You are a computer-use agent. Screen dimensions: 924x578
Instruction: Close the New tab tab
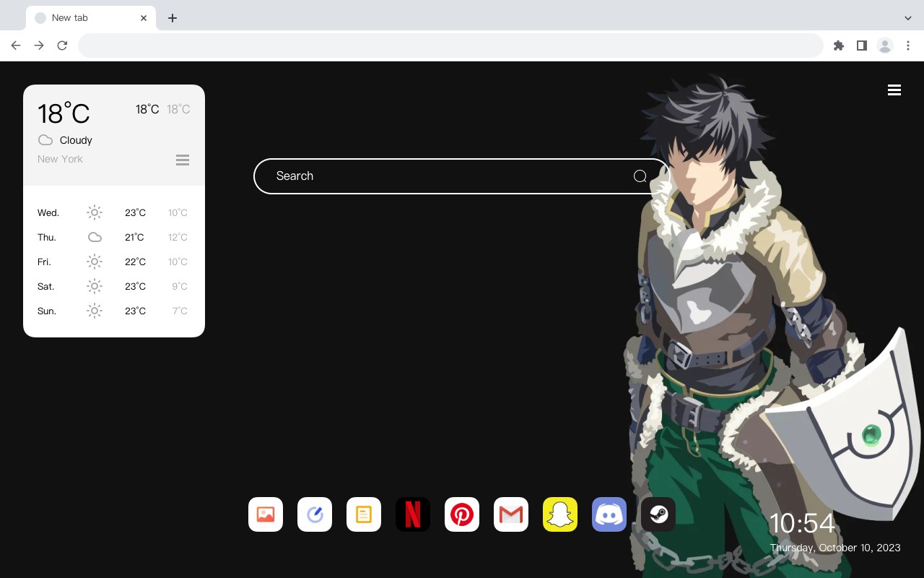coord(144,18)
